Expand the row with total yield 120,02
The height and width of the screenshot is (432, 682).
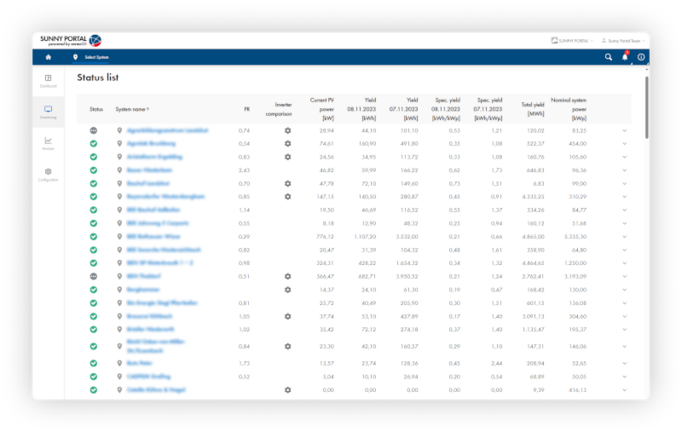pyautogui.click(x=624, y=131)
